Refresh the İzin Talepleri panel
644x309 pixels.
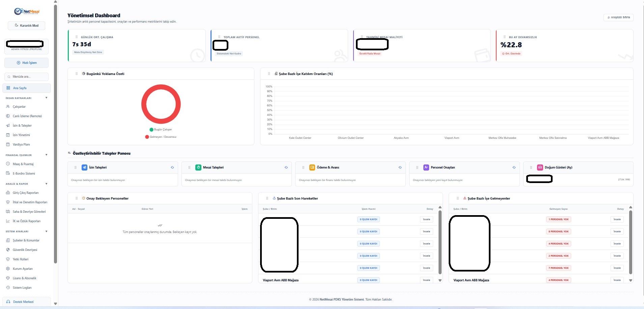click(172, 168)
